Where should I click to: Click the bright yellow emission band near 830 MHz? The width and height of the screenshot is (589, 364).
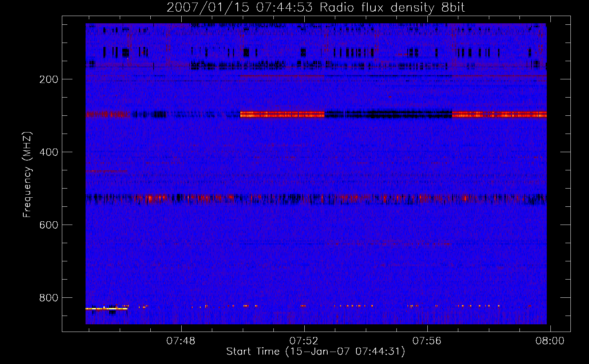(x=106, y=309)
